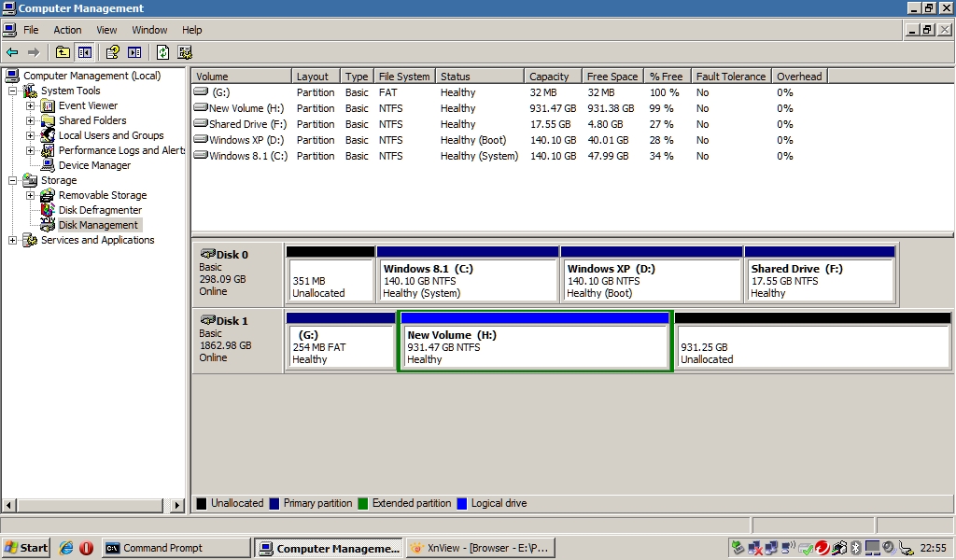Click the green Refresh toolbar icon

pos(162,52)
